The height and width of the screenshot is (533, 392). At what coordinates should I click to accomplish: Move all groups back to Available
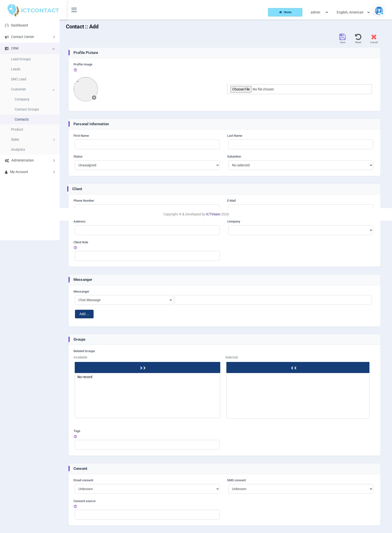[298, 368]
